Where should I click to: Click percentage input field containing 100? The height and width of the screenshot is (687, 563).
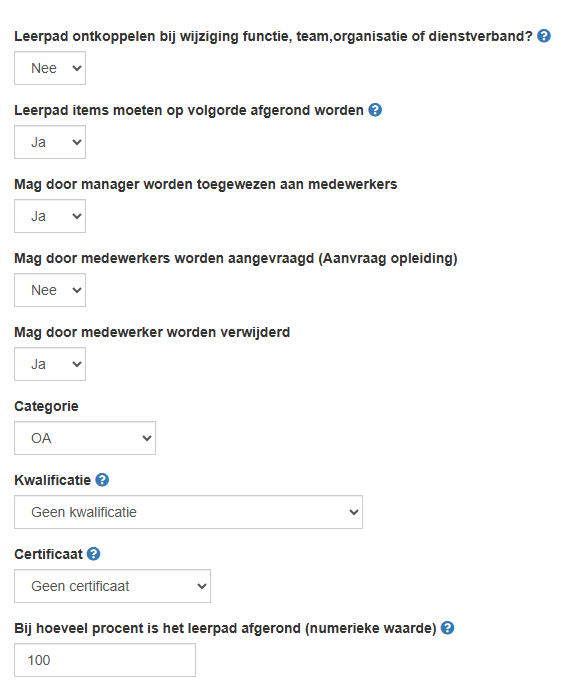click(105, 661)
